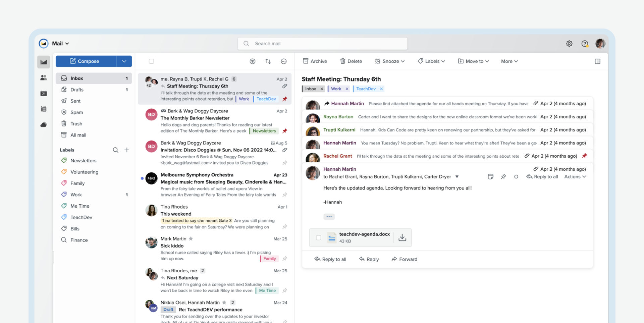Viewport: 644px width, 323px height.
Task: Open the Snooze dropdown
Action: coord(390,61)
